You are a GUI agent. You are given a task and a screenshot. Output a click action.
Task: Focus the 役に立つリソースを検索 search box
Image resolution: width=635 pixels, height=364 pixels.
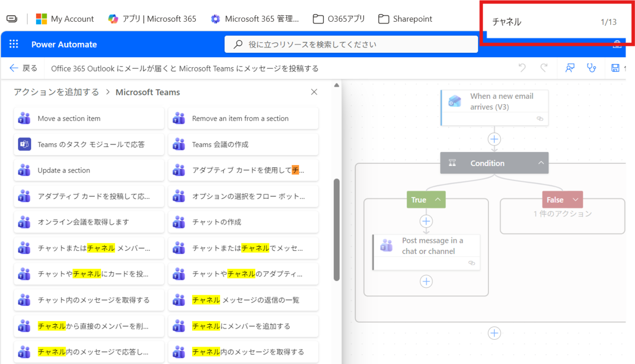point(351,44)
